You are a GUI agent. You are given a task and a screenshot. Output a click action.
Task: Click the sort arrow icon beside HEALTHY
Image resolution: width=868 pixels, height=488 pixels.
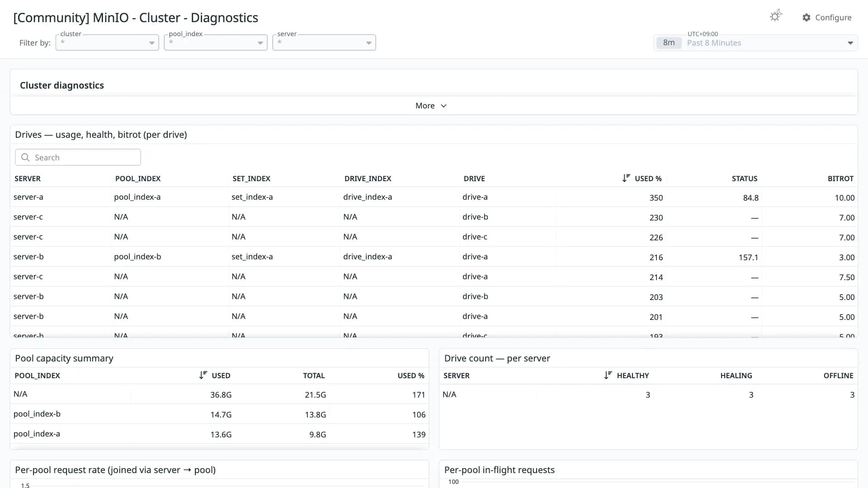(x=608, y=375)
